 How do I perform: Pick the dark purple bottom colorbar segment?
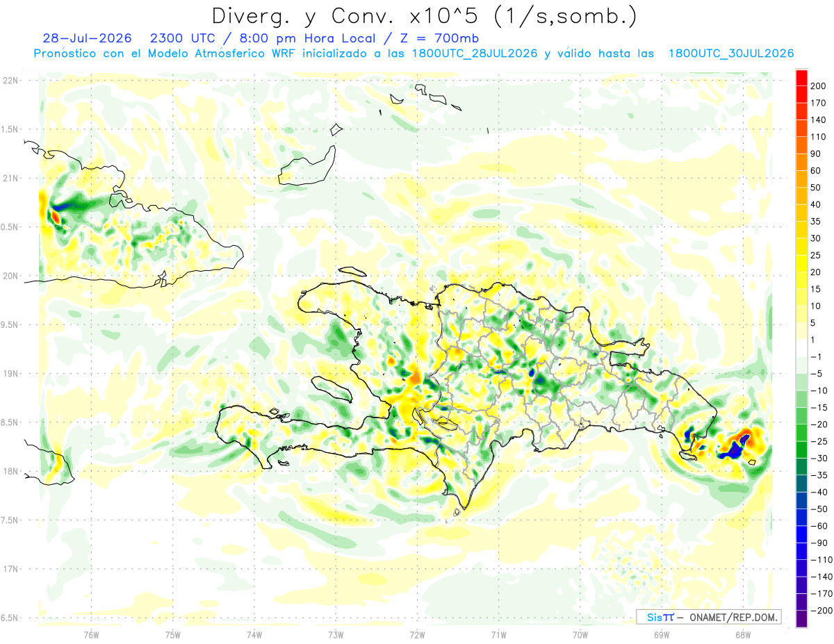[801, 619]
